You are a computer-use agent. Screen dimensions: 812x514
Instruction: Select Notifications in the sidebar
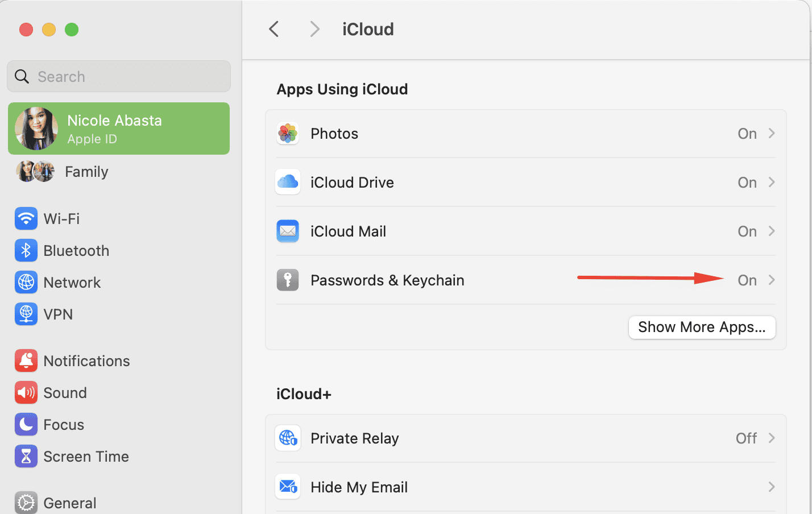coord(86,361)
